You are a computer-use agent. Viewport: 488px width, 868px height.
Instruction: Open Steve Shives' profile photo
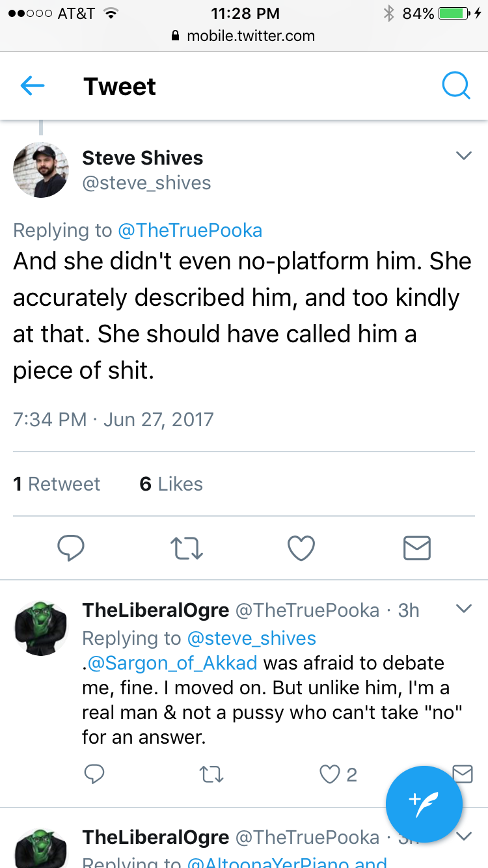40,170
